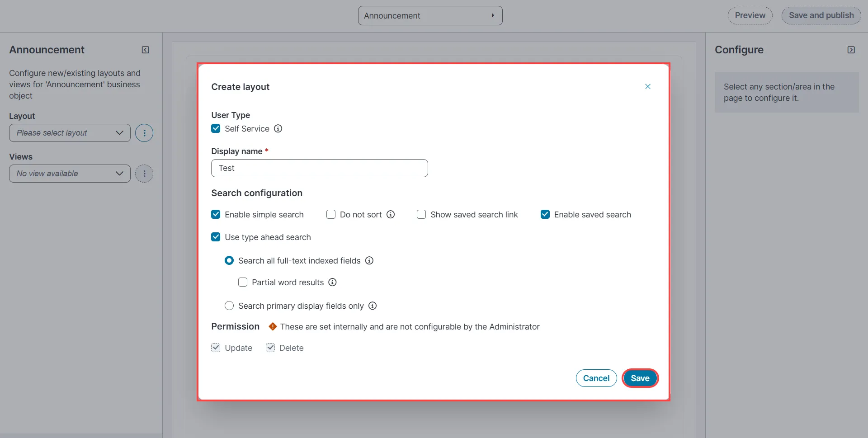Disable Enable simple search checkbox

[216, 214]
